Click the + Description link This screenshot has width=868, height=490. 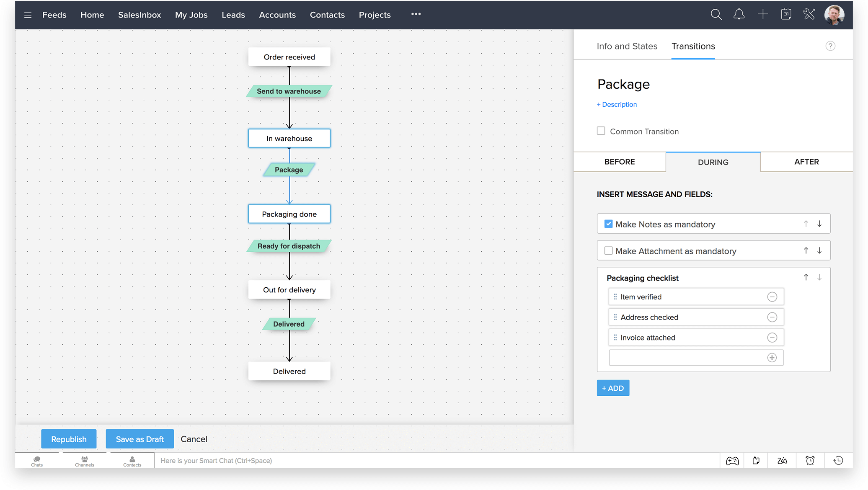coord(617,105)
